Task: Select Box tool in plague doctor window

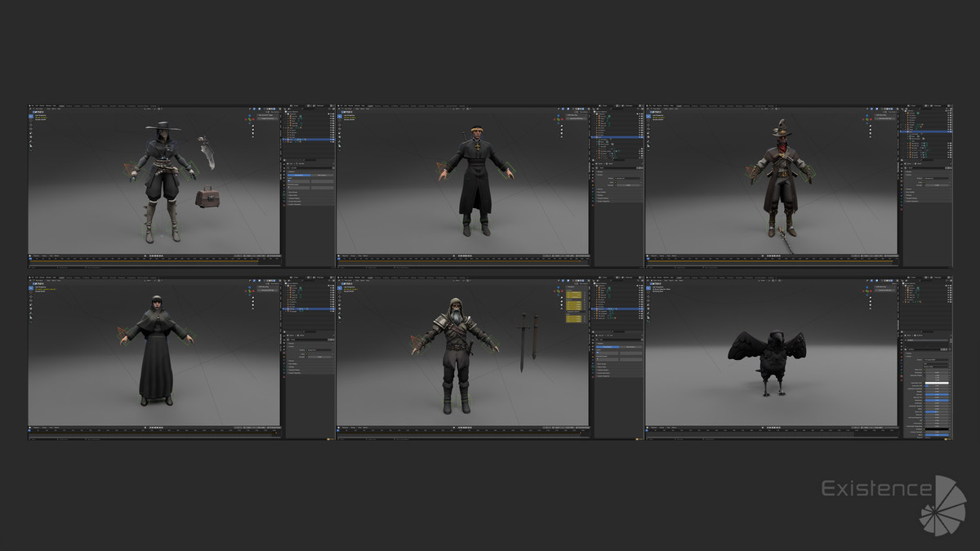Action: (x=31, y=116)
